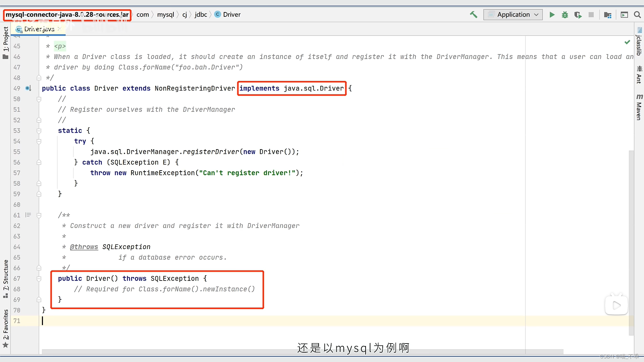Open the 1: Project tool window
This screenshot has width=644, height=362.
tap(5, 43)
